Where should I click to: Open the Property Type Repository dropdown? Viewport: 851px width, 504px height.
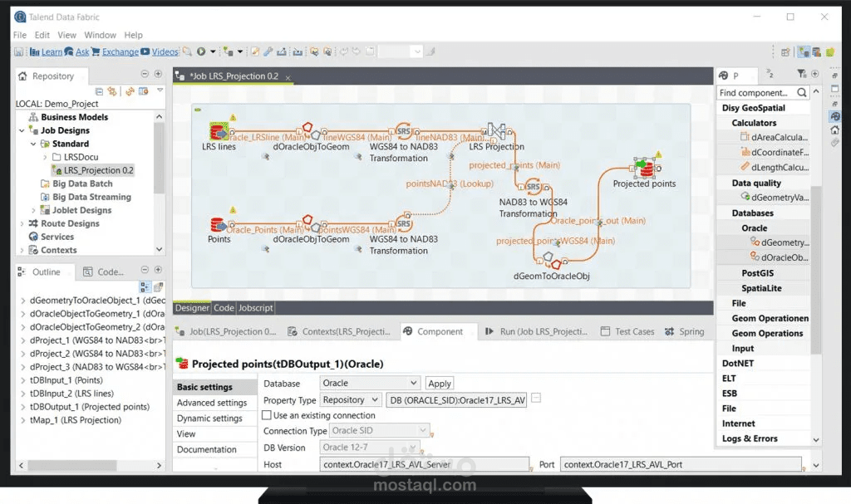point(350,400)
